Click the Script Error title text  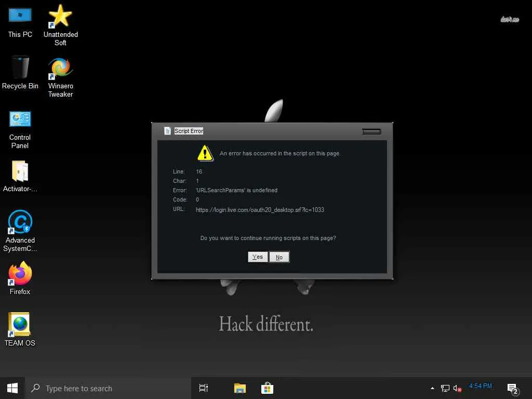189,131
